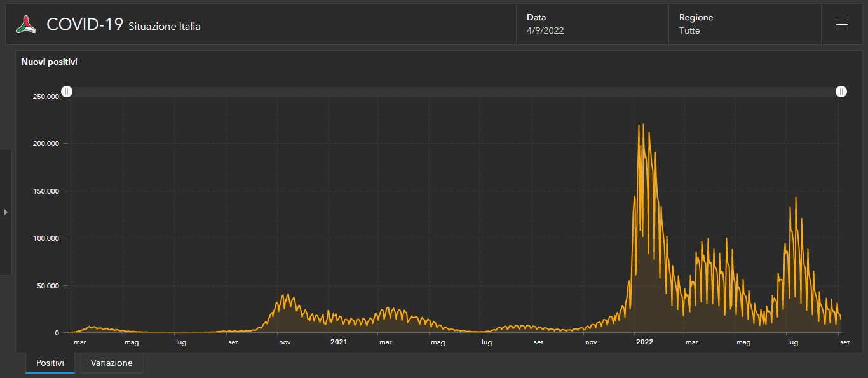
Task: Click the COVID-19 title text
Action: tap(85, 25)
